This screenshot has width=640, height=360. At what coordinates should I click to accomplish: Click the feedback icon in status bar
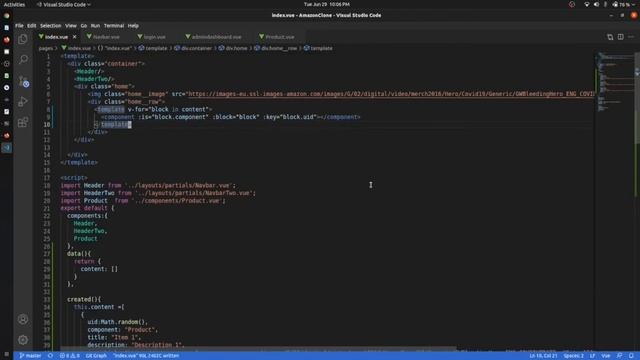point(620,356)
